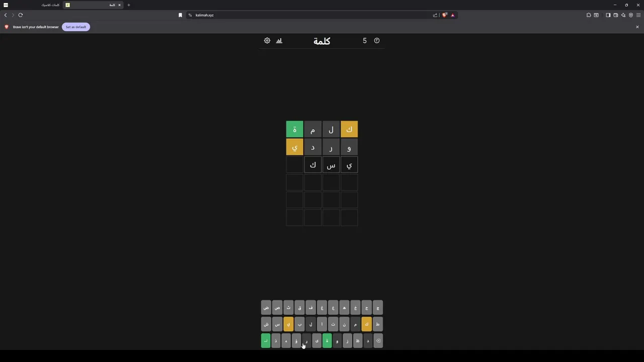
Task: Open Brave Shields lion icon
Action: click(444, 15)
